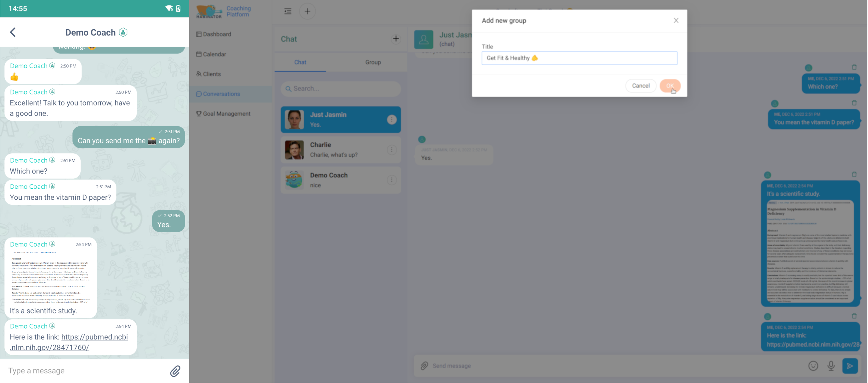Click the attachment paperclip icon
This screenshot has height=383, width=868.
175,370
